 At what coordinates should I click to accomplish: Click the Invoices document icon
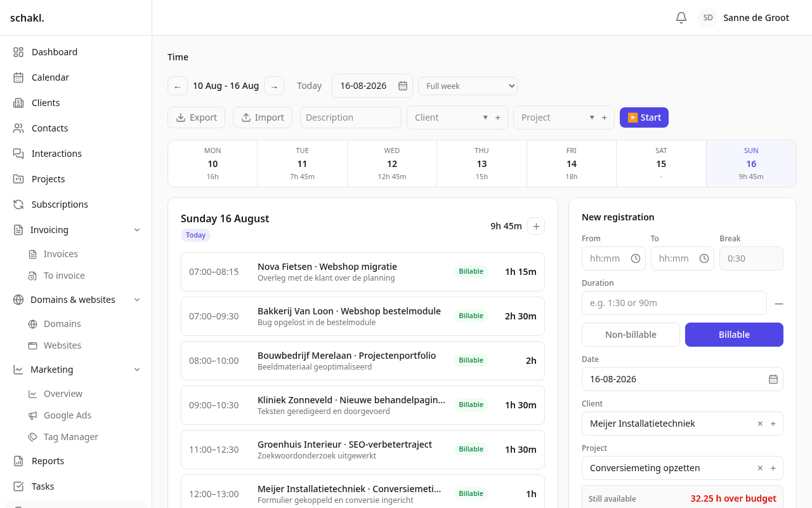32,254
